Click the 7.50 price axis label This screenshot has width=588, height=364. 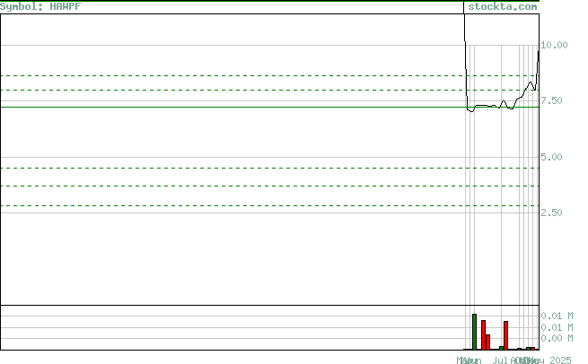pos(551,100)
